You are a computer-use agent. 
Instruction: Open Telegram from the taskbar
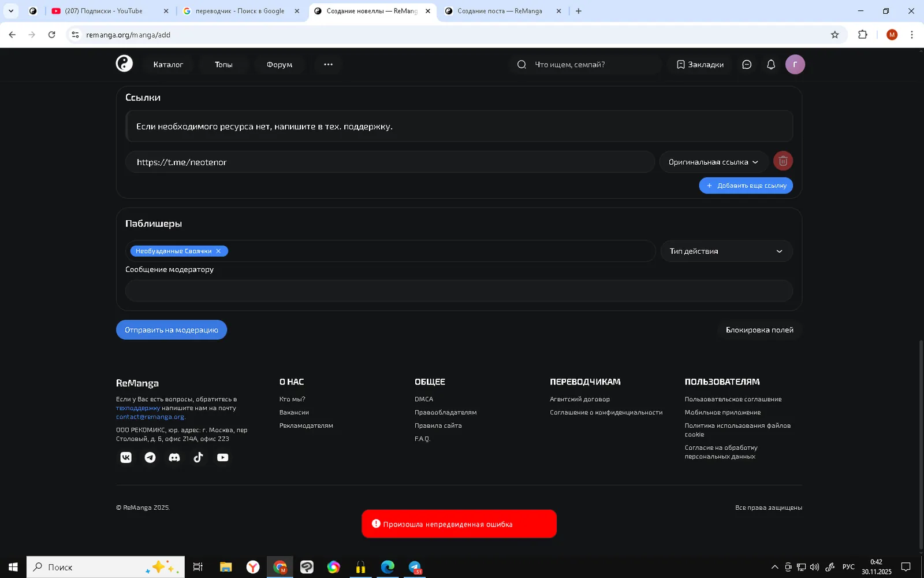pos(415,567)
